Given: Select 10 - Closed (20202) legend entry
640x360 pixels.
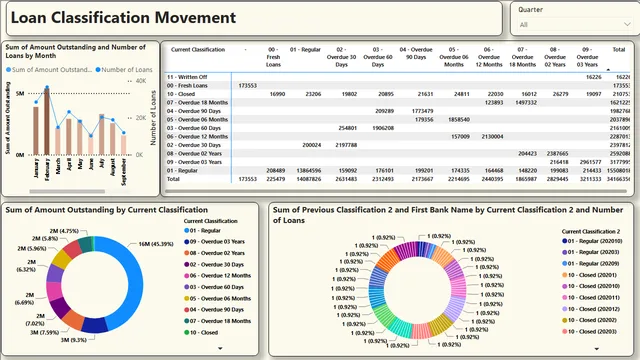Looking at the screenshot, I should tap(589, 320).
